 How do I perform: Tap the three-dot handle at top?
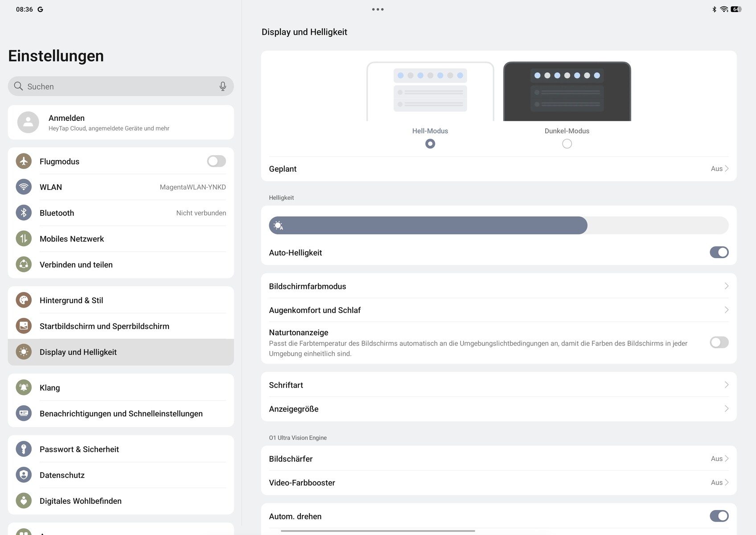(x=378, y=9)
